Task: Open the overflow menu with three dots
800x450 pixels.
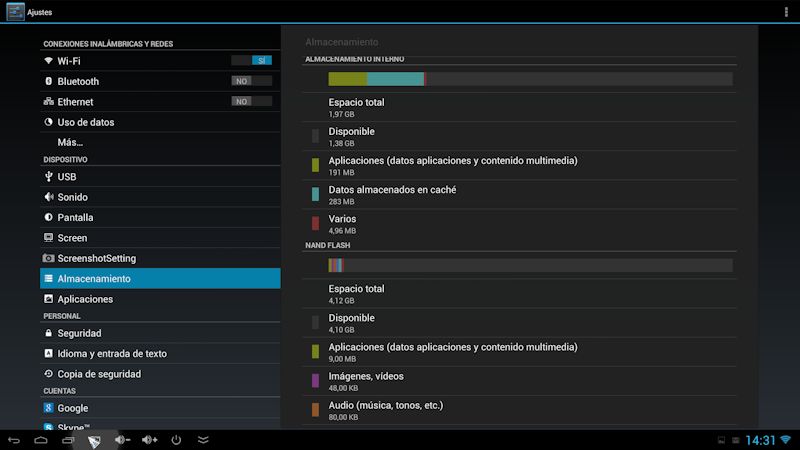Action: point(786,12)
